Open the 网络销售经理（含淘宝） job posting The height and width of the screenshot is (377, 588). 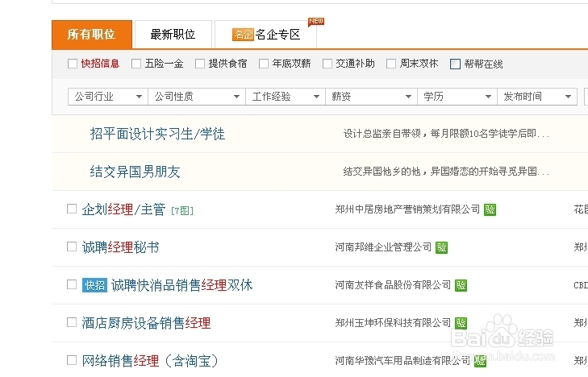(150, 361)
